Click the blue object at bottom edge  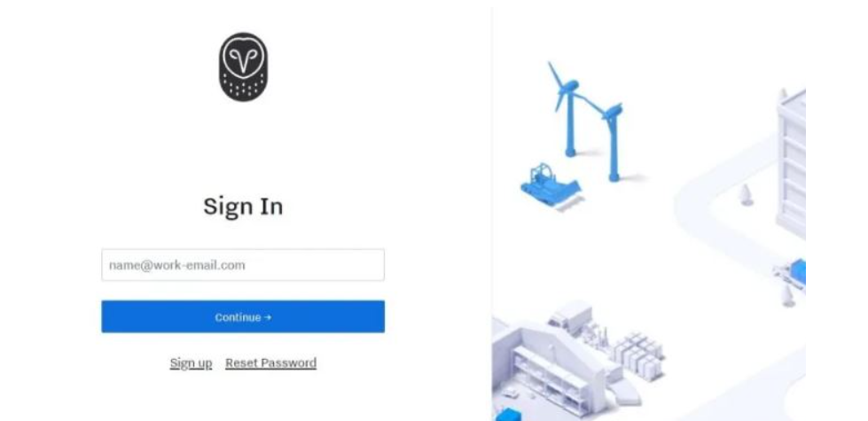(508, 415)
